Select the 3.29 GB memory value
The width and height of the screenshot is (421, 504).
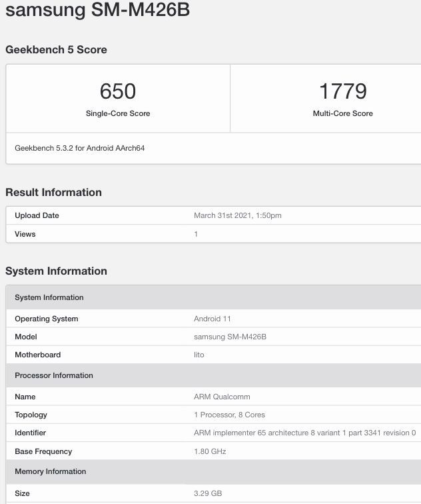click(x=208, y=493)
